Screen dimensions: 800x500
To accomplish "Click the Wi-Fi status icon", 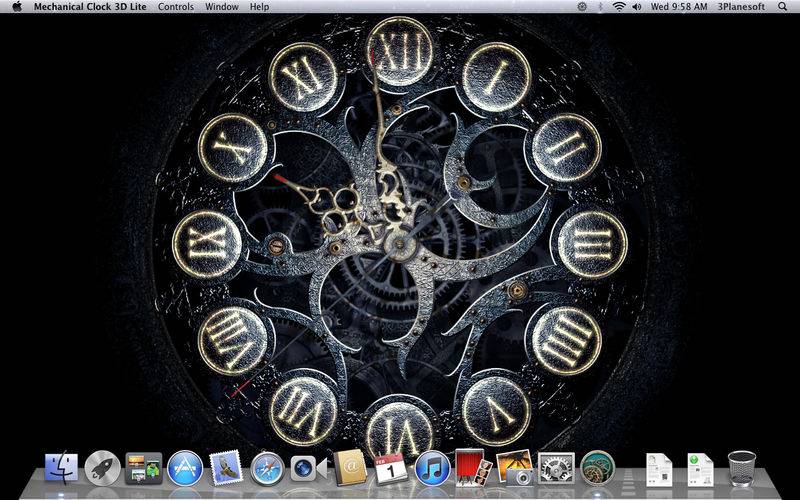I will point(618,7).
